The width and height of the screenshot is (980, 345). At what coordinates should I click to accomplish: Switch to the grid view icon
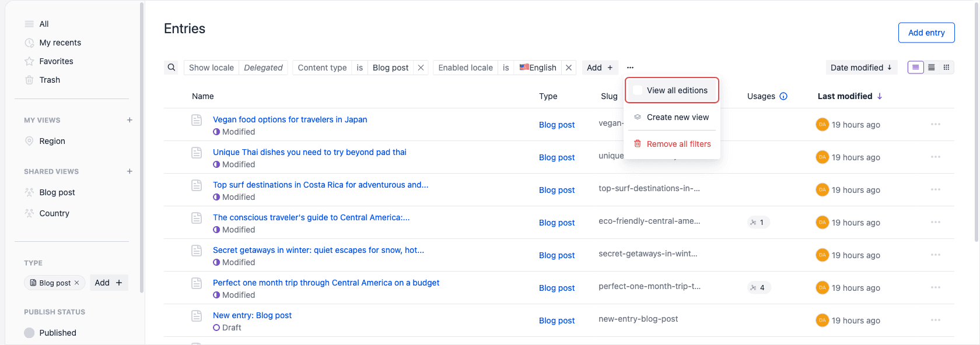point(947,68)
